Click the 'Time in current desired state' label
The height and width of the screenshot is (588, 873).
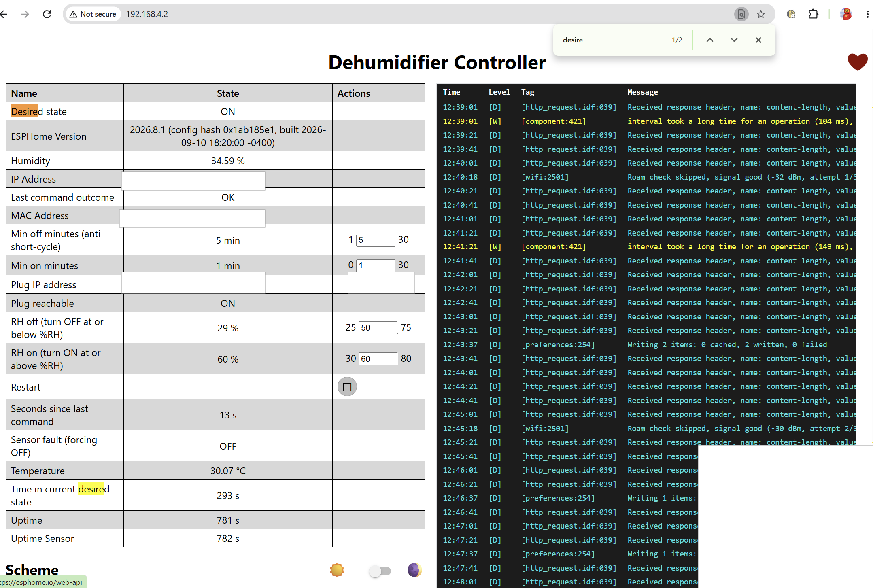click(60, 495)
